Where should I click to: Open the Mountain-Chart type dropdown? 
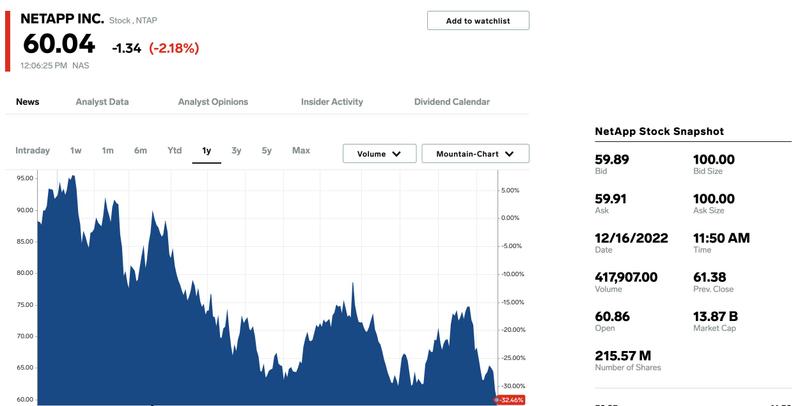pos(476,154)
